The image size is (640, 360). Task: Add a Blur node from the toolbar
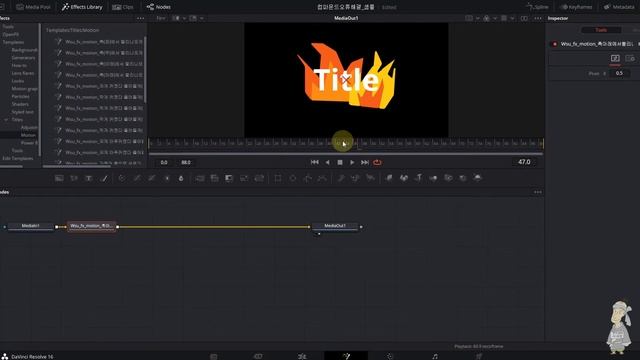click(181, 178)
